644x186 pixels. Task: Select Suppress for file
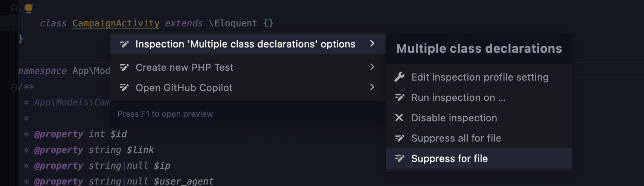(479, 159)
